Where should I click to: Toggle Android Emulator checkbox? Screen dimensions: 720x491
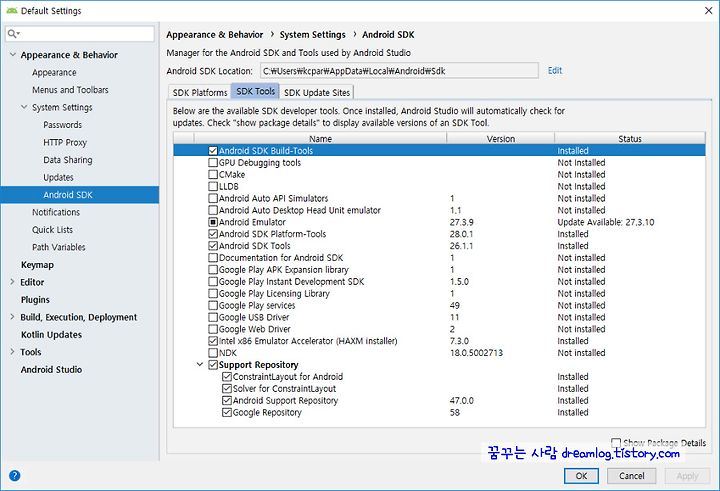tap(213, 222)
